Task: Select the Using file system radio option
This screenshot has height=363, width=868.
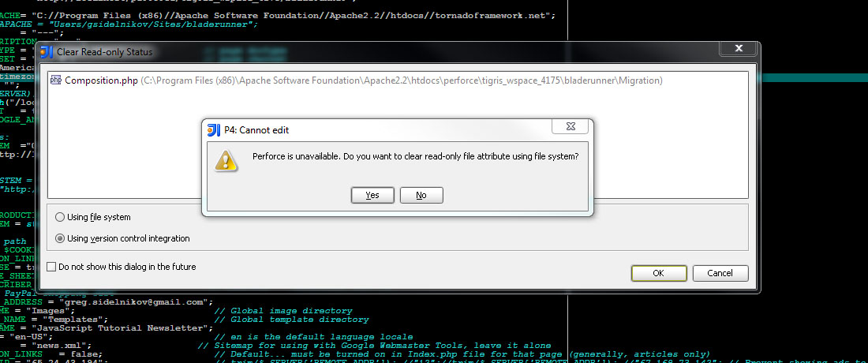Action: [94, 217]
